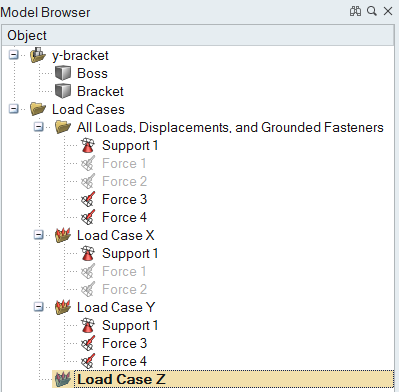The width and height of the screenshot is (399, 392).
Task: Select Force 4 under Load Case Y
Action: tap(124, 361)
